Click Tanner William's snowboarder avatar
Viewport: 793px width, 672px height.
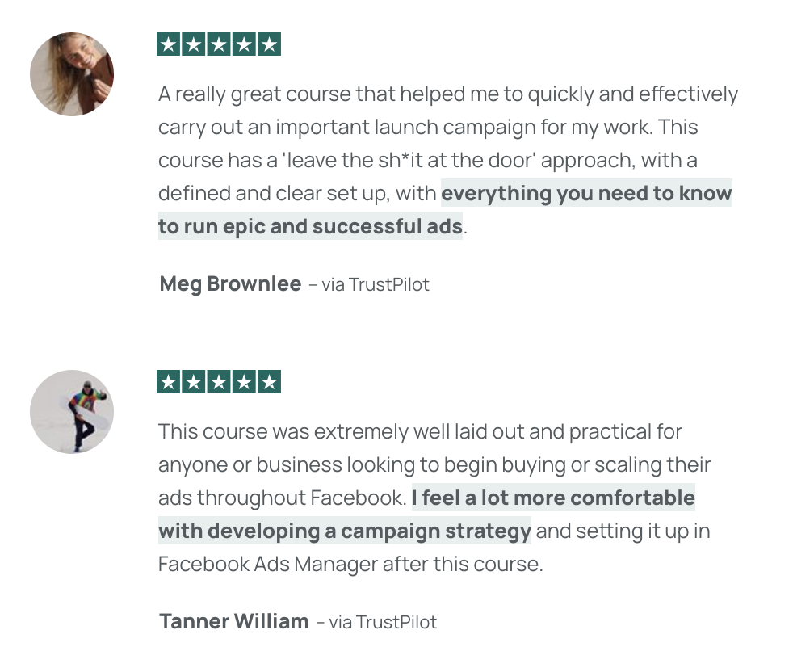[x=72, y=412]
